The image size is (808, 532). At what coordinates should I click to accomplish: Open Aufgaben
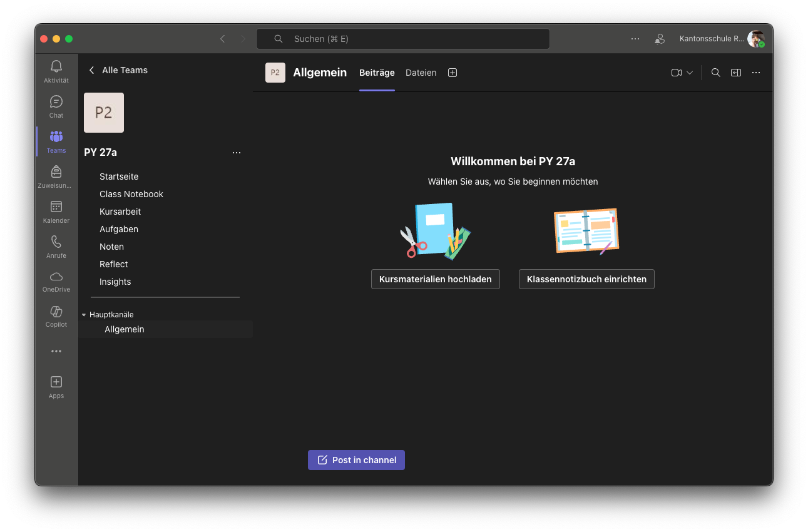[x=119, y=229]
